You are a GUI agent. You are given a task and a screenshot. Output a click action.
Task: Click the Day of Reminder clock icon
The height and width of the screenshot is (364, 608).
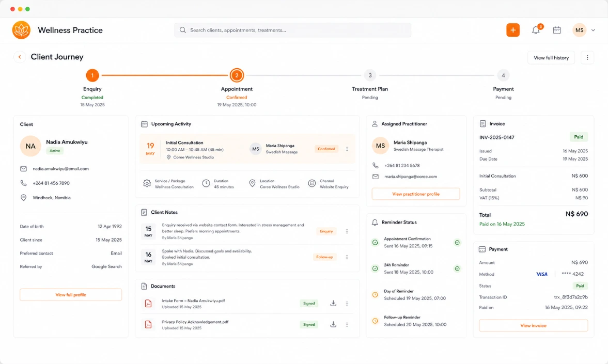point(375,295)
